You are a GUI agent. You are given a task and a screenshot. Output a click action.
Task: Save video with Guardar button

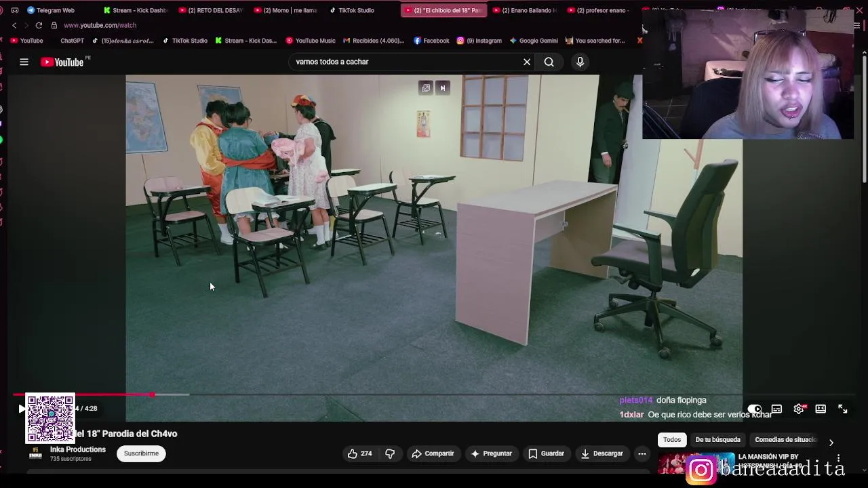(x=546, y=453)
